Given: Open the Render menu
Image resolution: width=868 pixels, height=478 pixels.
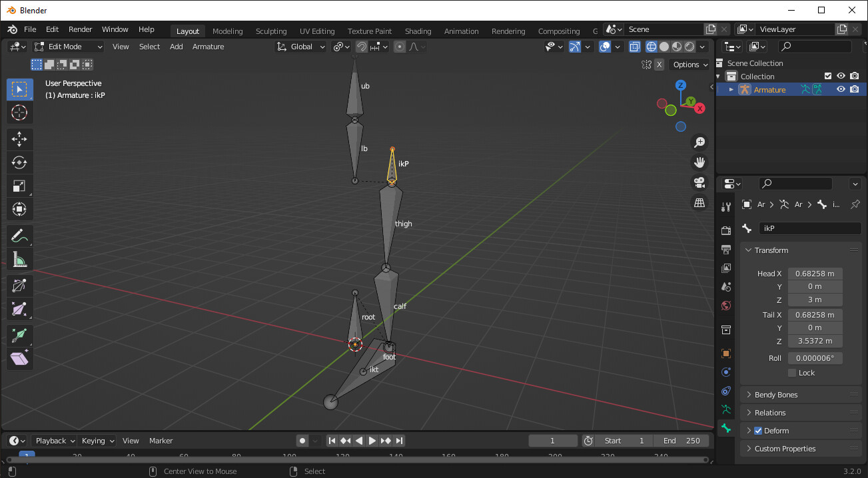Looking at the screenshot, I should click(81, 29).
